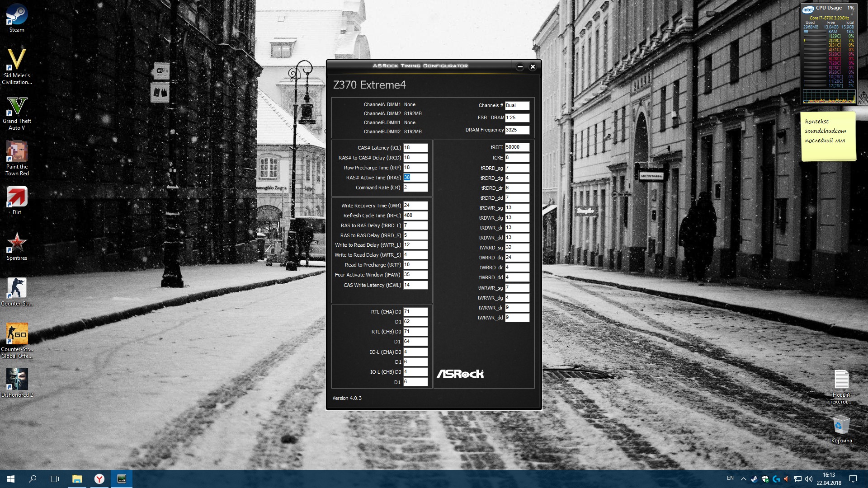Click the Refresh Cycle Time (tRFC) field
The image size is (868, 488).
pos(415,216)
